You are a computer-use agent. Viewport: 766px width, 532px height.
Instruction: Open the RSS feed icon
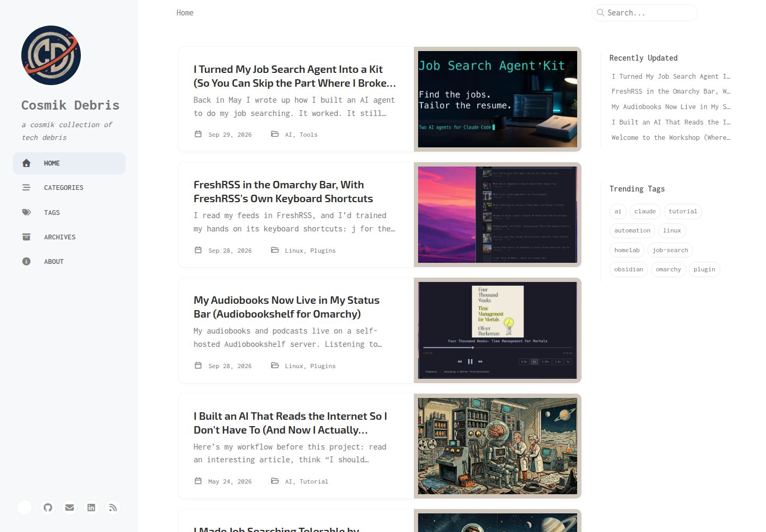pyautogui.click(x=113, y=508)
